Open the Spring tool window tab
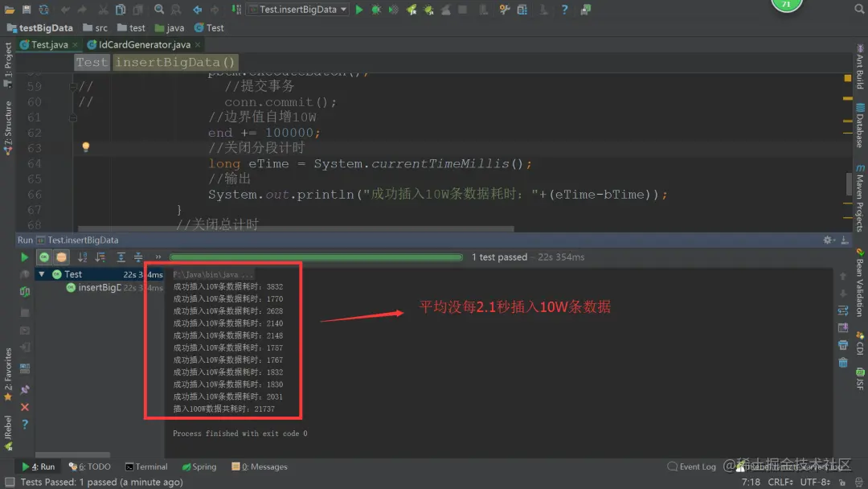Image resolution: width=868 pixels, height=489 pixels. (x=199, y=466)
